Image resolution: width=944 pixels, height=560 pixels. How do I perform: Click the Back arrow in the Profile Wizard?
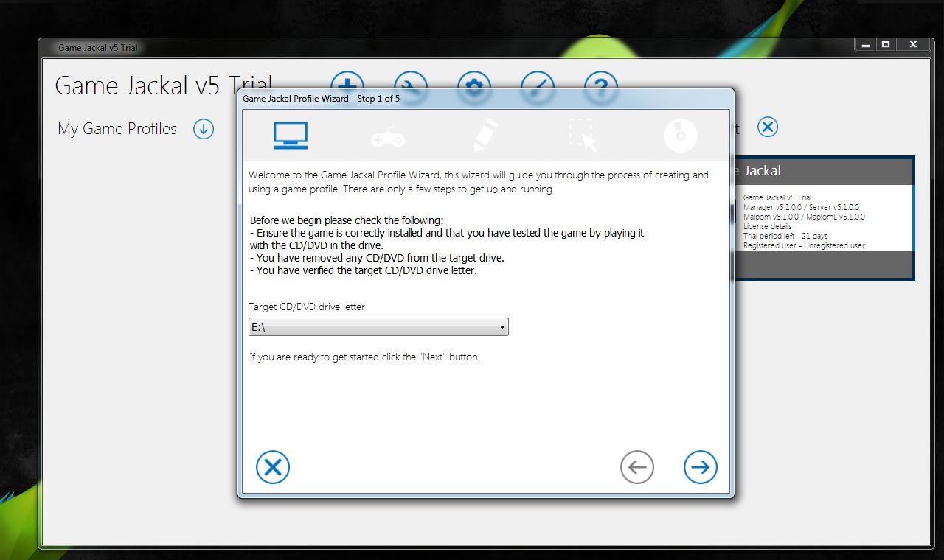point(637,467)
